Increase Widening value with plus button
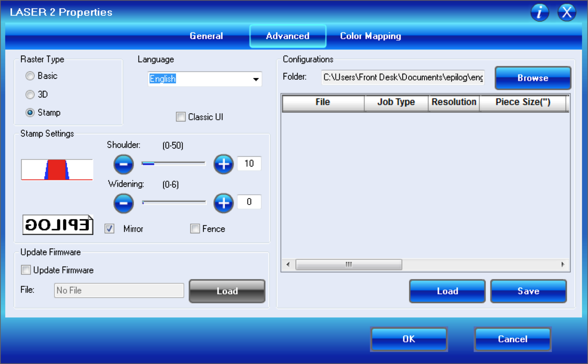Image resolution: width=588 pixels, height=364 pixels. 223,203
